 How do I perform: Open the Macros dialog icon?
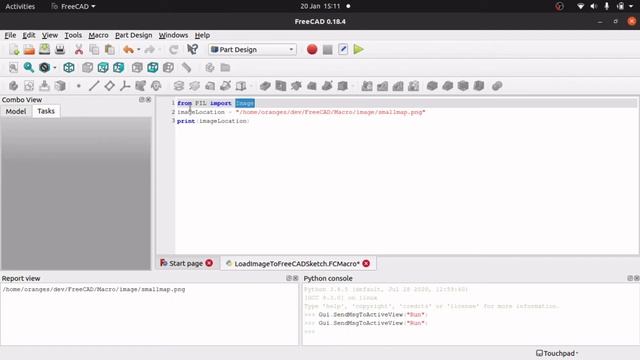tap(343, 50)
